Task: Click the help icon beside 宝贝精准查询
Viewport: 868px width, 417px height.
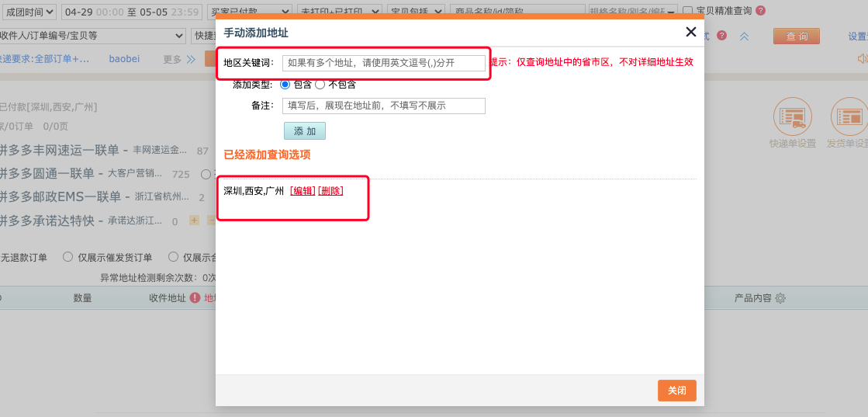Action: point(761,11)
